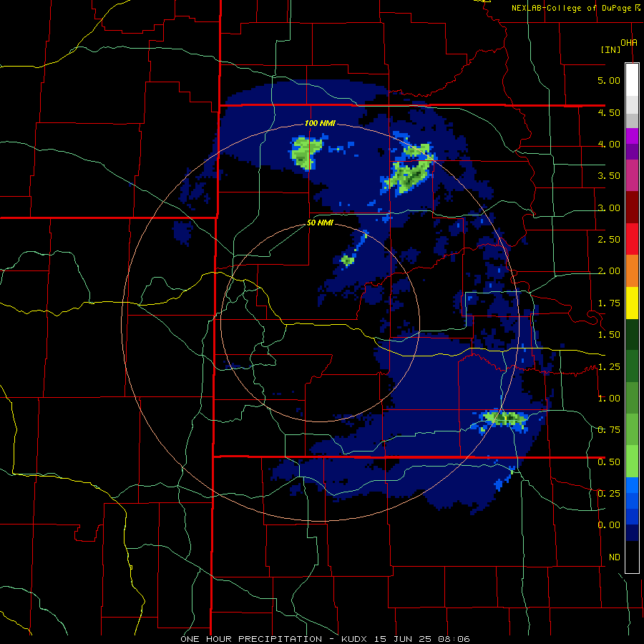Select the 0.50 legend value
Image resolution: width=644 pixels, height=644 pixels.
(x=609, y=462)
